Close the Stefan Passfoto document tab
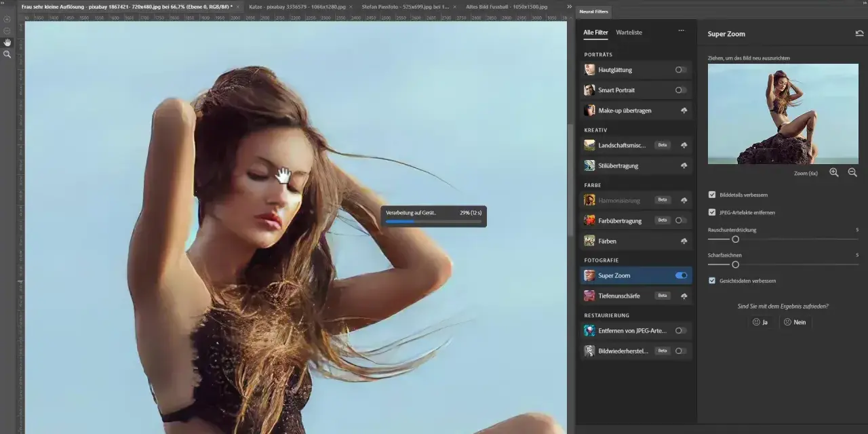The height and width of the screenshot is (434, 868). 455,6
